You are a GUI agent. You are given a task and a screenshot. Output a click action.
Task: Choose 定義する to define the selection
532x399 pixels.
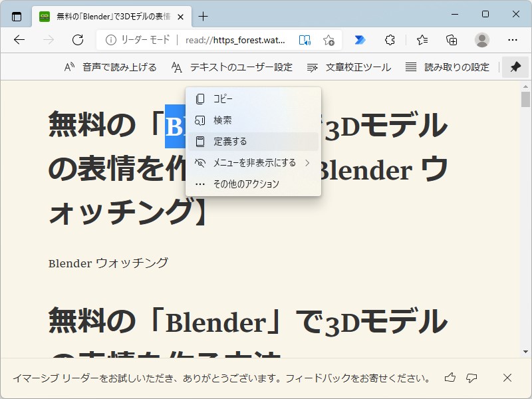tap(229, 141)
